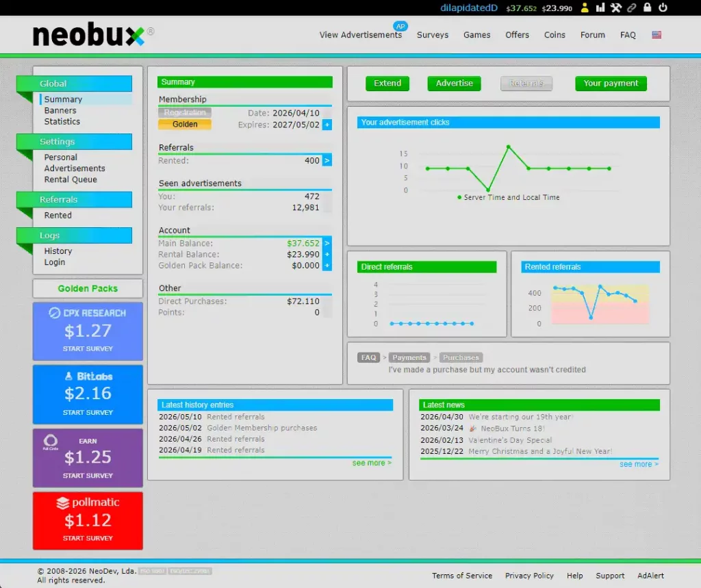The image size is (701, 588).
Task: Open the US flag language selector
Action: 657,35
